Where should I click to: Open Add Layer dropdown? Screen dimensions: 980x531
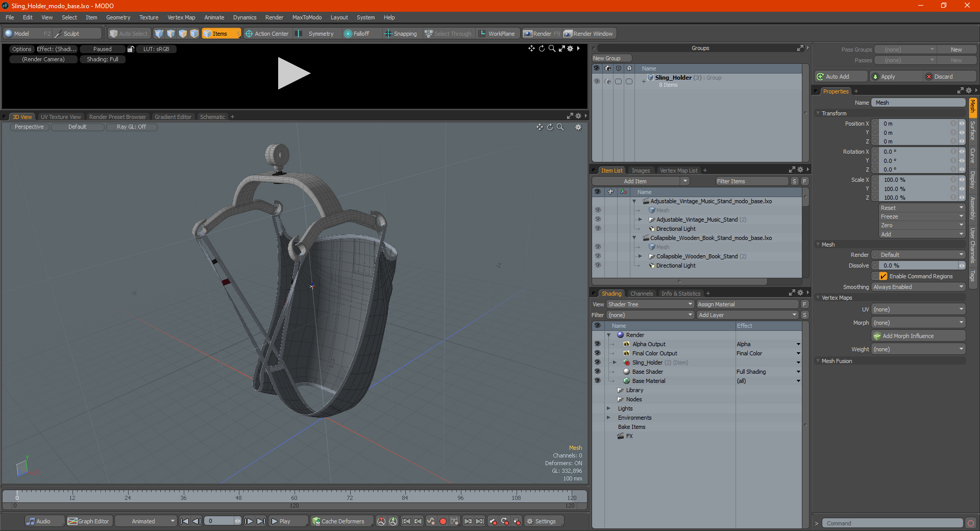(x=748, y=315)
